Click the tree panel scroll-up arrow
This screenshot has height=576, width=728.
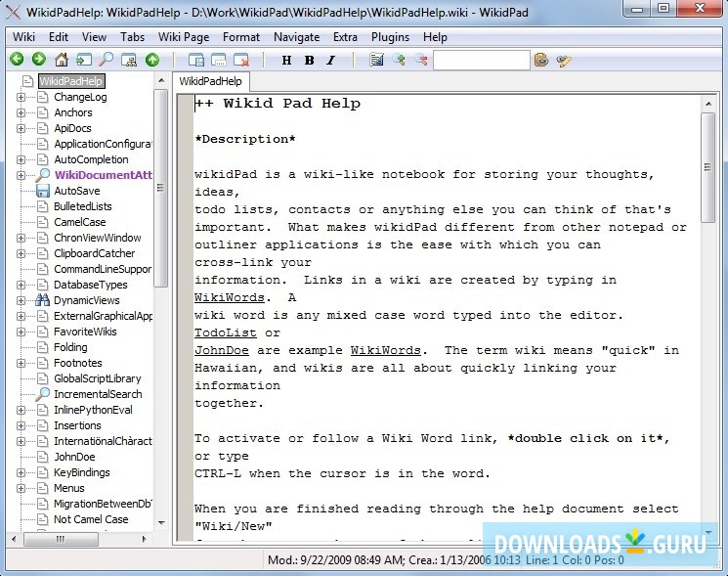click(x=161, y=81)
